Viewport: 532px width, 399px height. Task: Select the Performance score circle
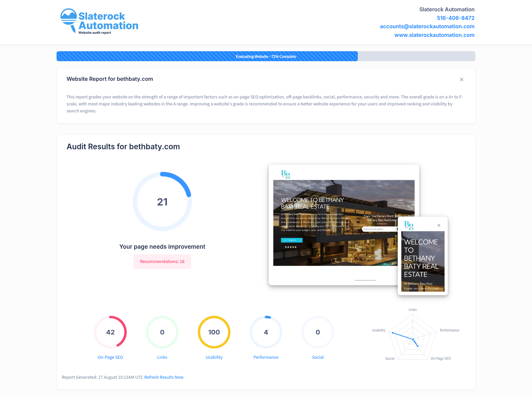click(266, 332)
